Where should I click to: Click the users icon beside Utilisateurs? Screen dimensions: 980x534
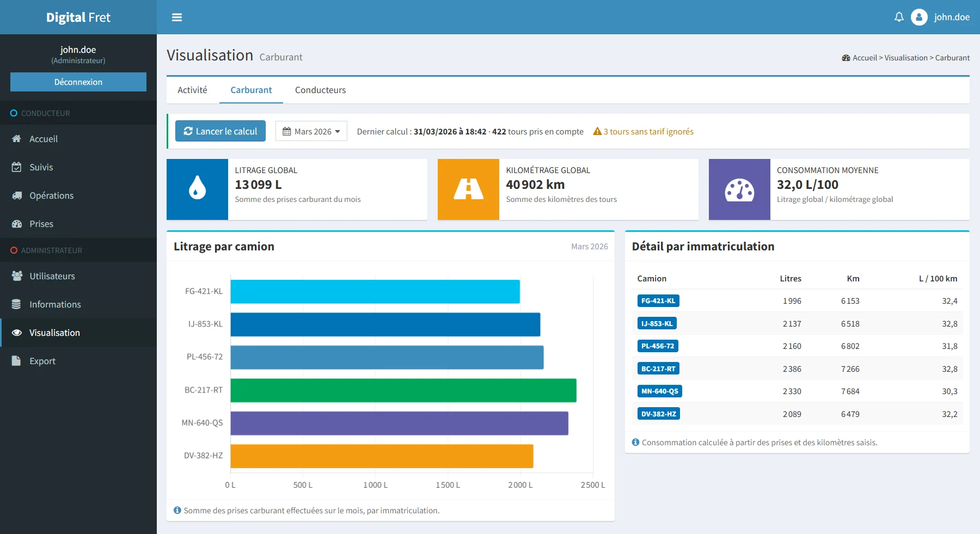pos(17,276)
